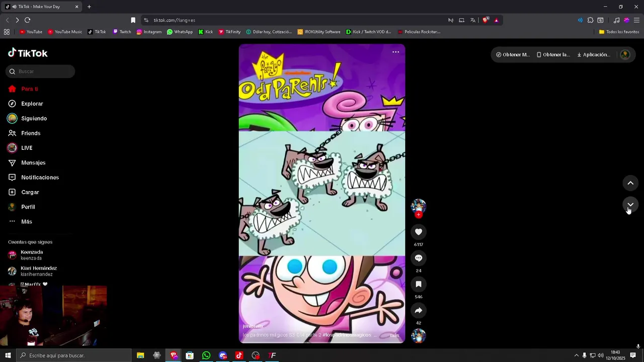Open the translate page icon in address bar
This screenshot has width=644, height=362.
click(x=473, y=20)
